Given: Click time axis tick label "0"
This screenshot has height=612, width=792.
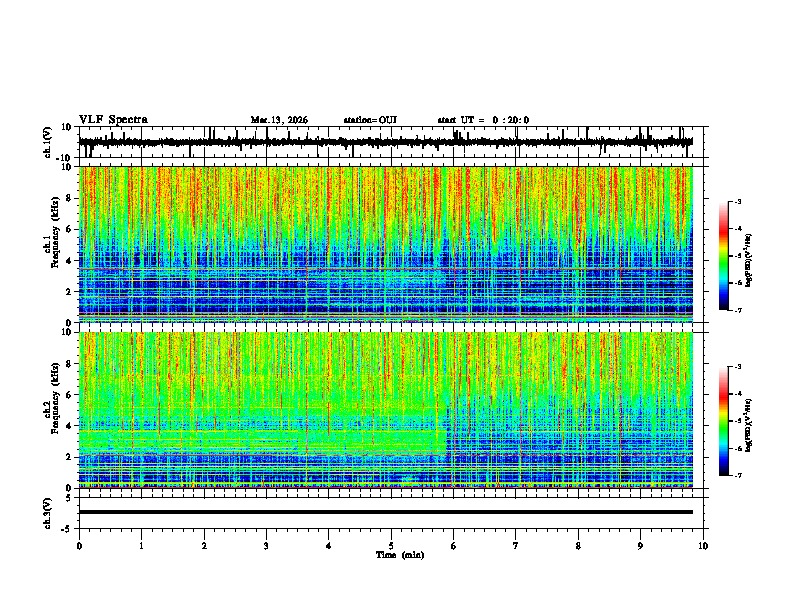Looking at the screenshot, I should (79, 546).
